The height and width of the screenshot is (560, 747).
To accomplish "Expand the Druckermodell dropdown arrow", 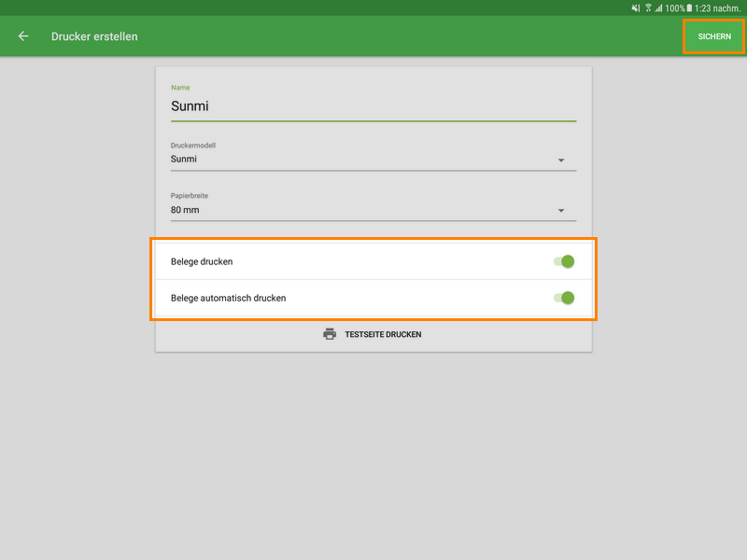I will [561, 160].
